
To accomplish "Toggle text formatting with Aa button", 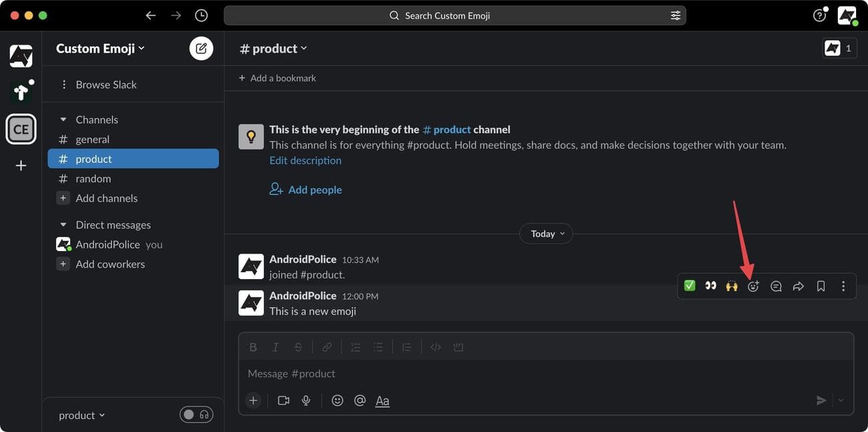I will tap(382, 401).
